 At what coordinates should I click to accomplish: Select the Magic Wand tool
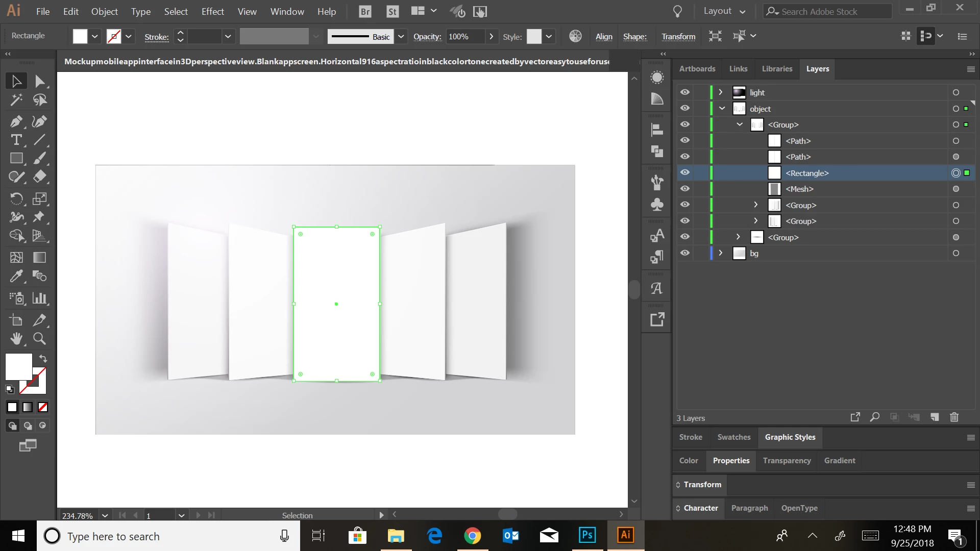(x=16, y=100)
